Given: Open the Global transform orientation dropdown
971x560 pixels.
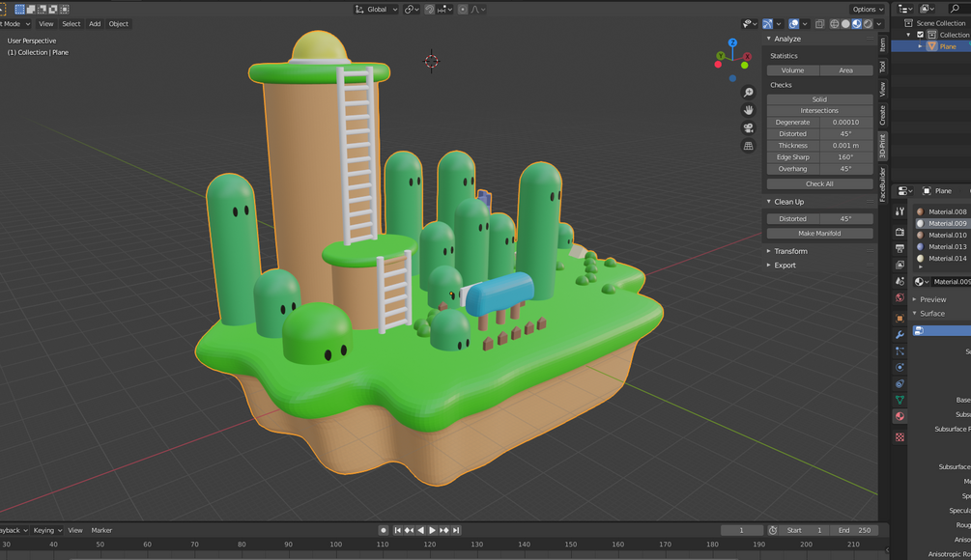Looking at the screenshot, I should (376, 10).
